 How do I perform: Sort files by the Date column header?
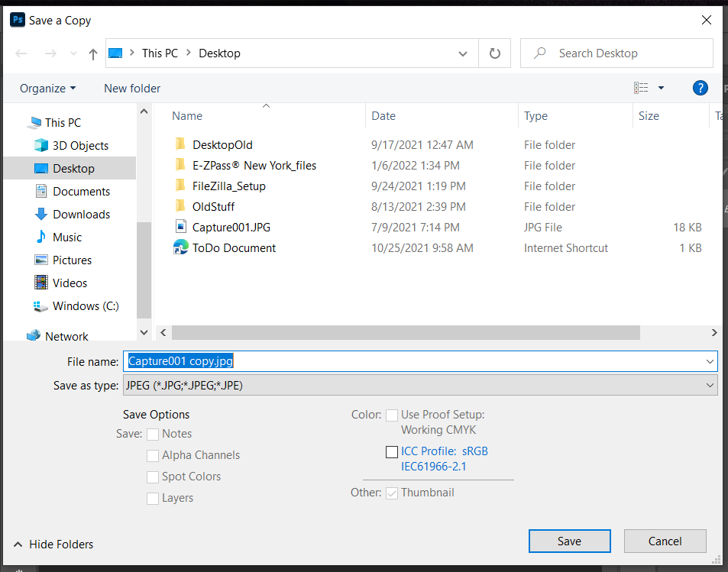(x=383, y=116)
